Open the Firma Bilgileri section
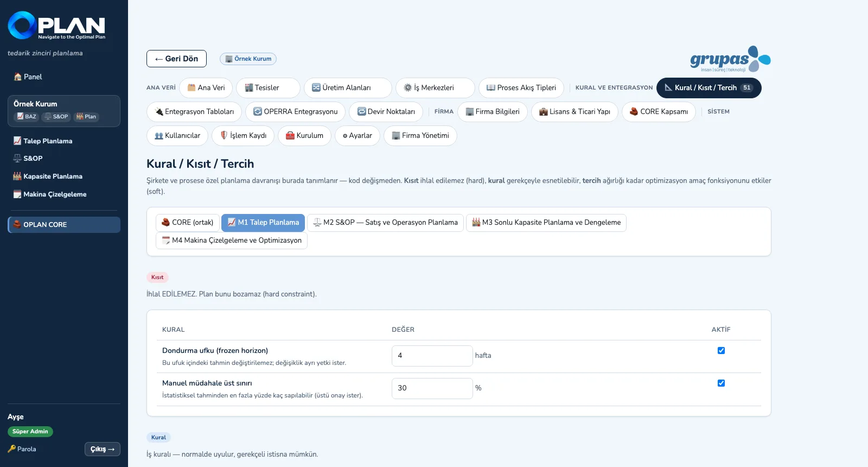868x467 pixels. [x=493, y=112]
